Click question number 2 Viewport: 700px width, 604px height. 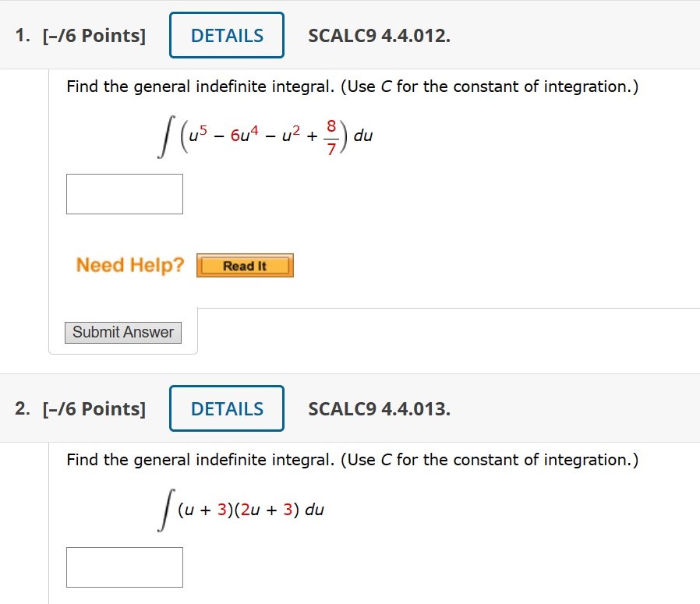[x=20, y=408]
